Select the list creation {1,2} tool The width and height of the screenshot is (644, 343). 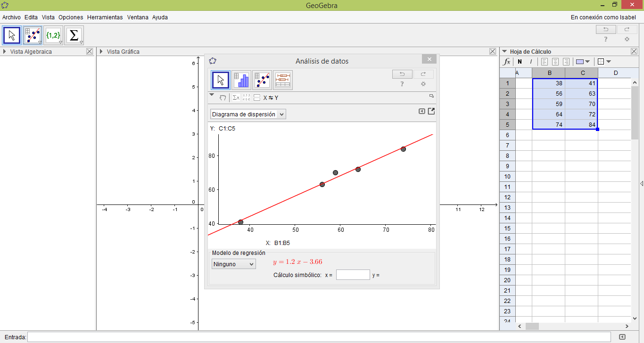(53, 35)
